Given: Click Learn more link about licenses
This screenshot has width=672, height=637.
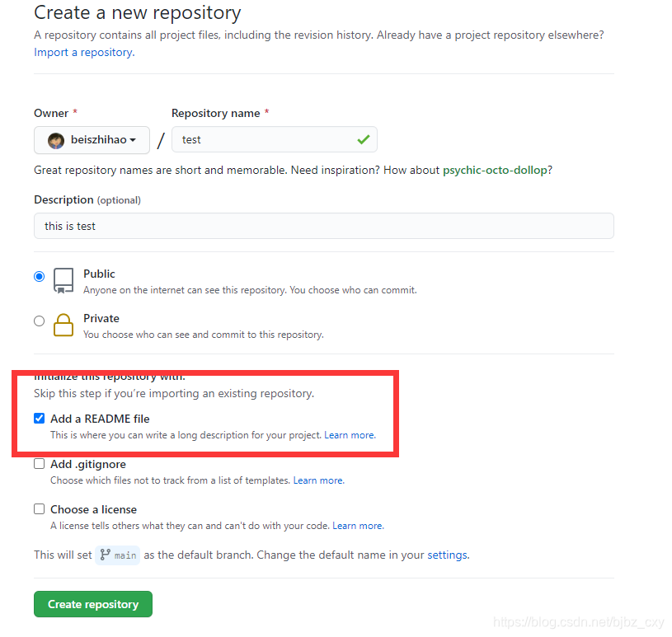Looking at the screenshot, I should click(x=358, y=526).
